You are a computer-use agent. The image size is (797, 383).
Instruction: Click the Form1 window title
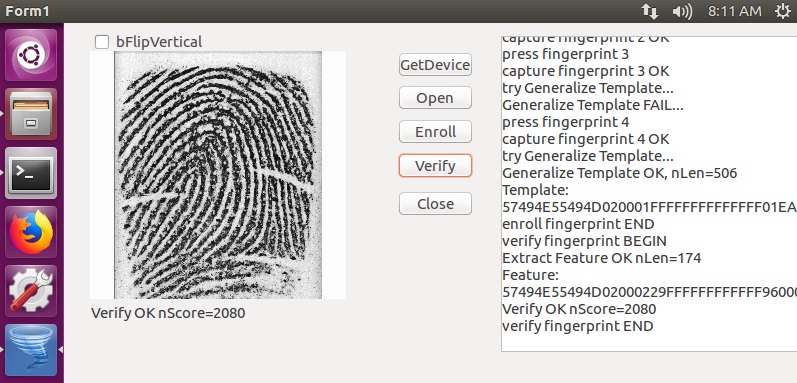tap(27, 11)
